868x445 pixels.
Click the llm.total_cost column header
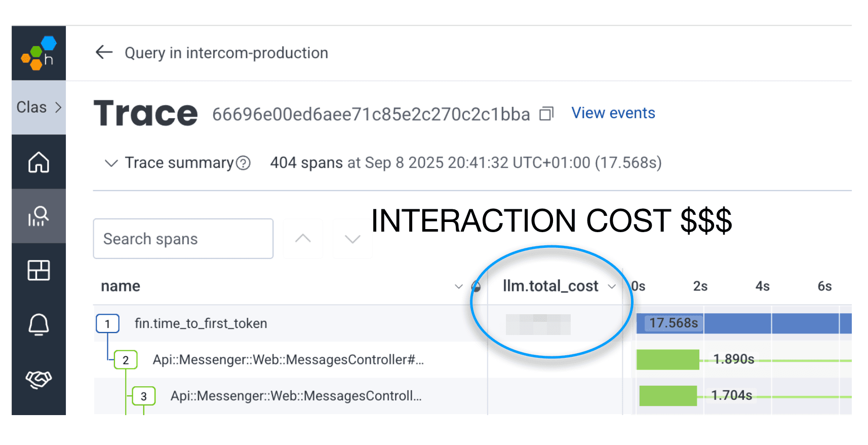click(550, 286)
